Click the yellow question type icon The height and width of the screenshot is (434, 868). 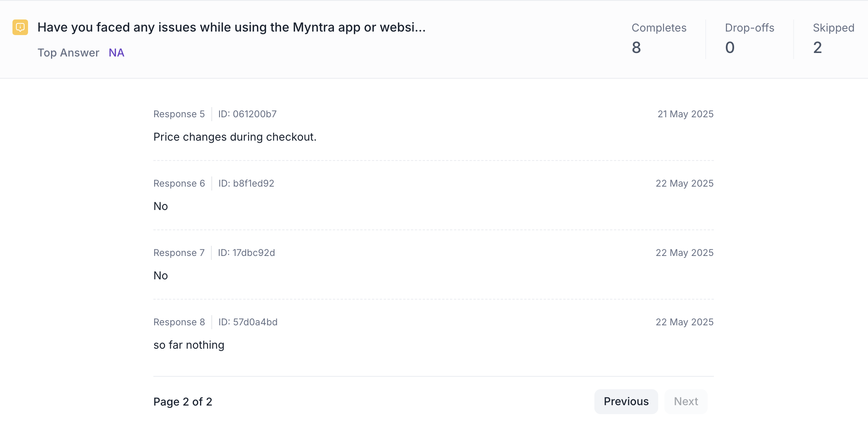[20, 27]
